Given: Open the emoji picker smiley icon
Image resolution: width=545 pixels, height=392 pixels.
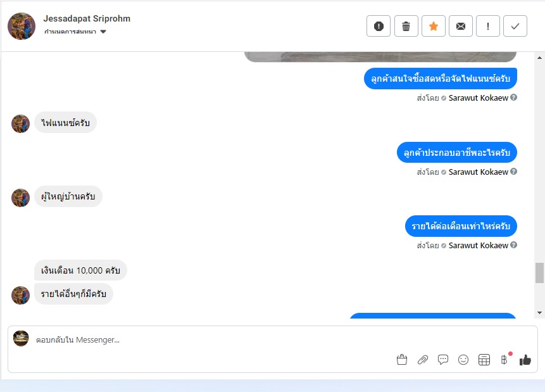Looking at the screenshot, I should [x=463, y=360].
